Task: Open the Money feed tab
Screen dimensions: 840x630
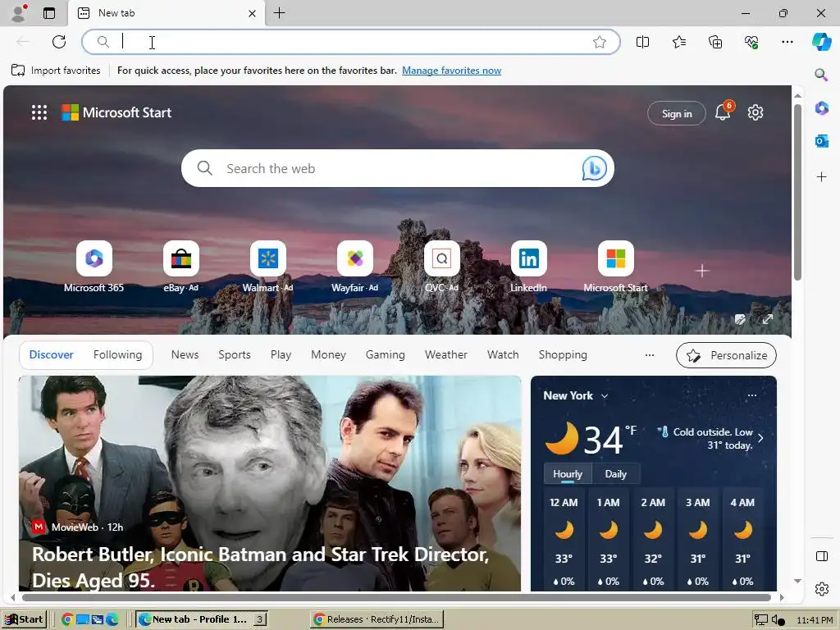Action: coord(328,354)
